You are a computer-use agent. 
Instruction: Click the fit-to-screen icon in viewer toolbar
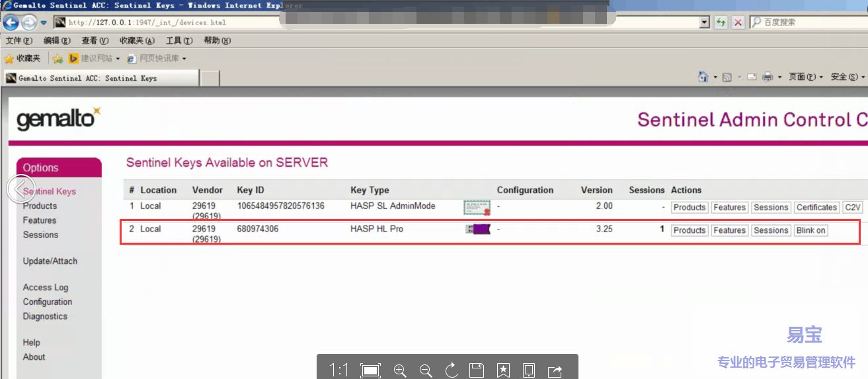(x=370, y=370)
